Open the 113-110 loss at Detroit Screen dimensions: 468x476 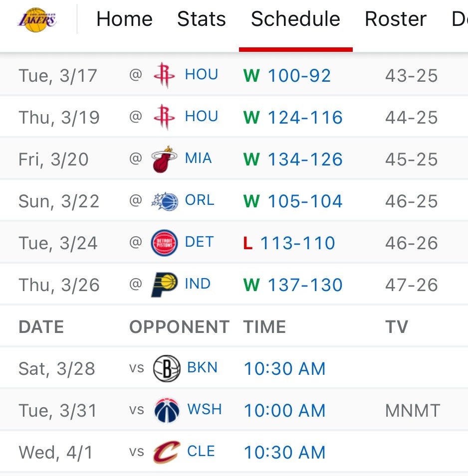click(x=297, y=243)
